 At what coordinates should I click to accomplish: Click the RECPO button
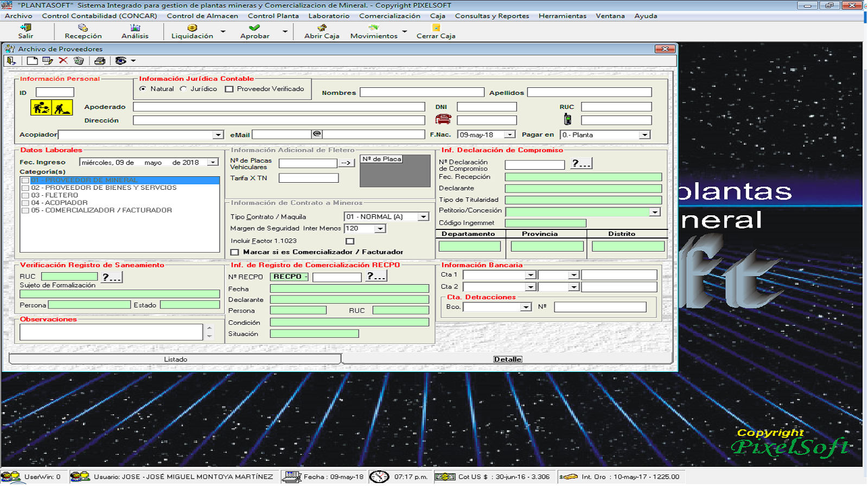(x=290, y=277)
